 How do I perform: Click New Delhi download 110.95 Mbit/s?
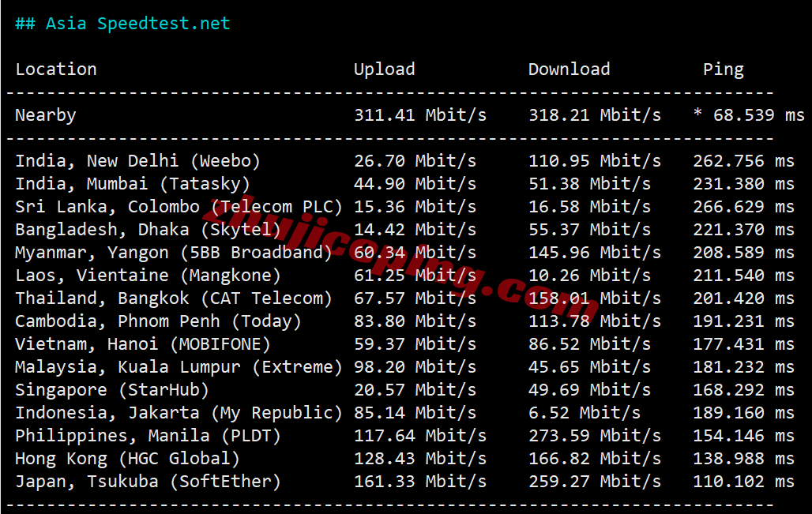[x=595, y=161]
